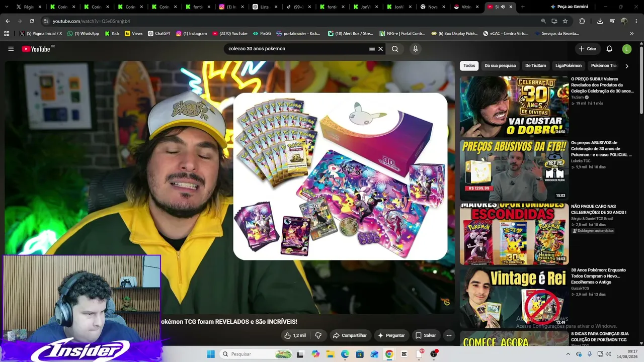Open the Kick bookmark

(x=112, y=34)
